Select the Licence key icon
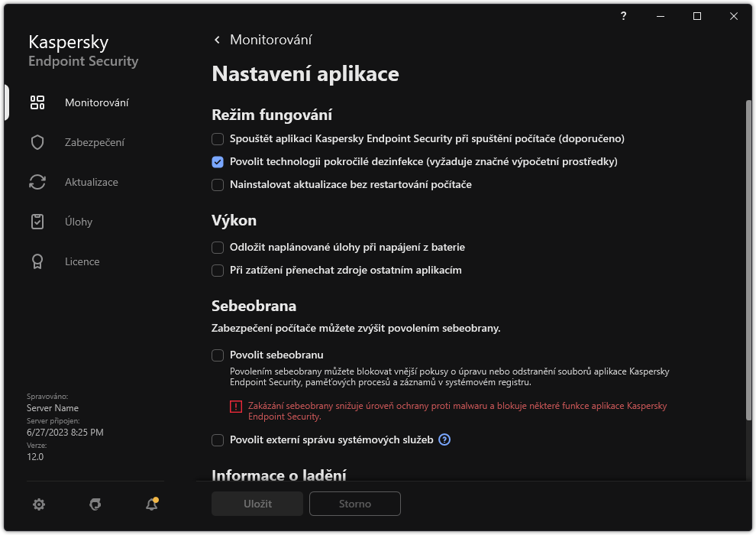This screenshot has width=756, height=535. [x=37, y=261]
